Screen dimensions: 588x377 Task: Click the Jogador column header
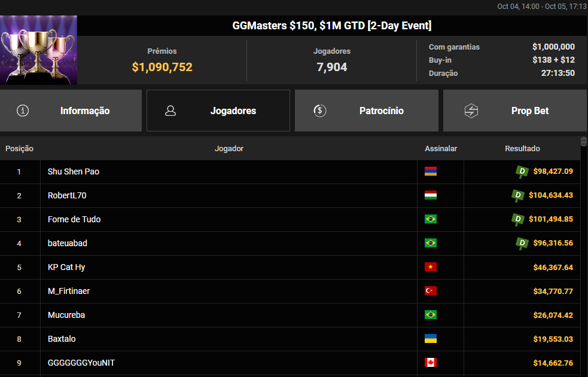[x=229, y=149]
